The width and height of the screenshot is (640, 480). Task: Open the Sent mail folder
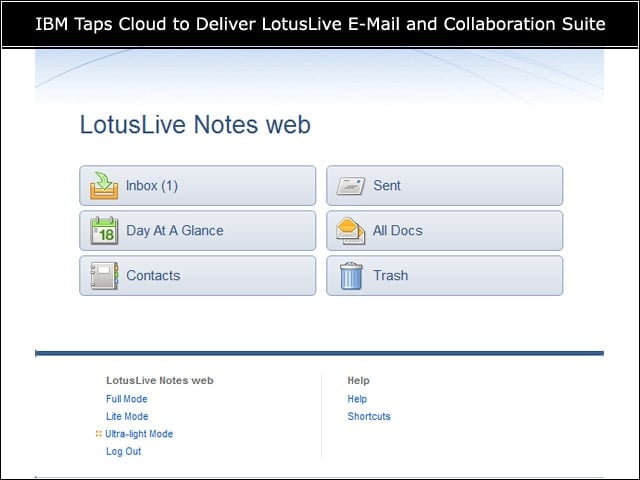pyautogui.click(x=444, y=186)
